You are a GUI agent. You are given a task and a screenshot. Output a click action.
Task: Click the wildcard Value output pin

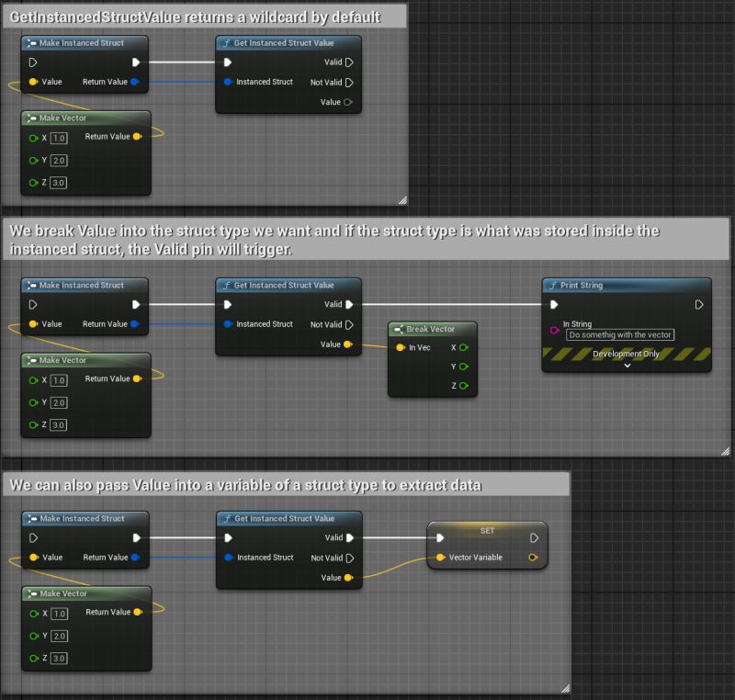pos(347,344)
